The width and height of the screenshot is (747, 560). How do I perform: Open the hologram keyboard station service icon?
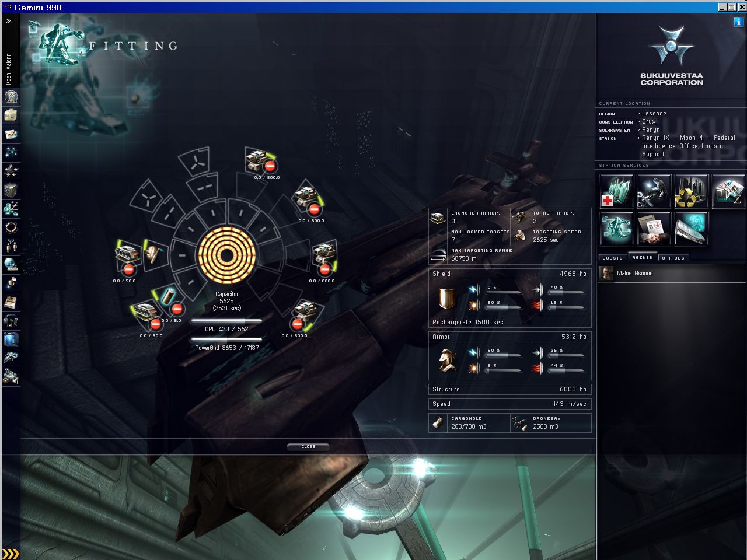point(691,228)
